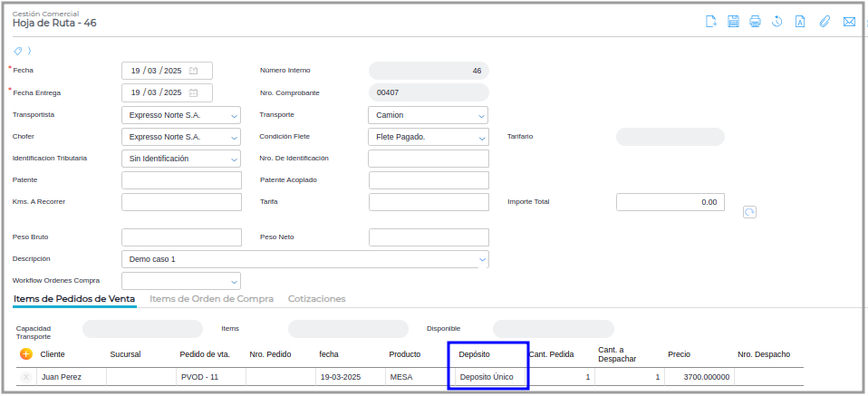Click the Nro. De Identificación input
The image size is (868, 396).
(429, 159)
